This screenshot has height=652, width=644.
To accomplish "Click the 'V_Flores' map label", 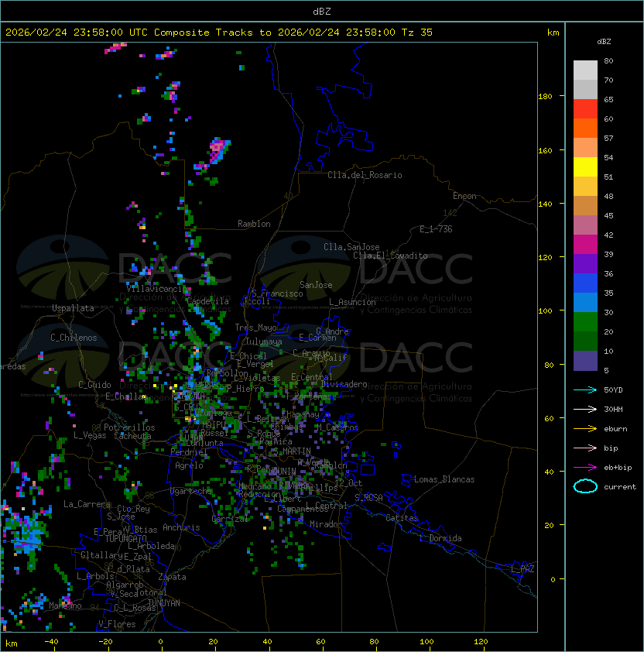I will [x=117, y=624].
